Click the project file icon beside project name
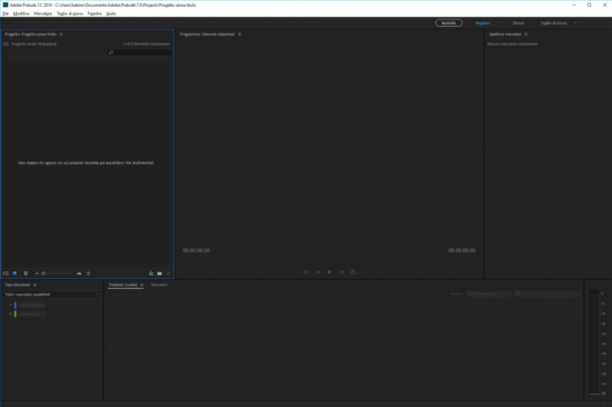612x407 pixels. pyautogui.click(x=6, y=44)
